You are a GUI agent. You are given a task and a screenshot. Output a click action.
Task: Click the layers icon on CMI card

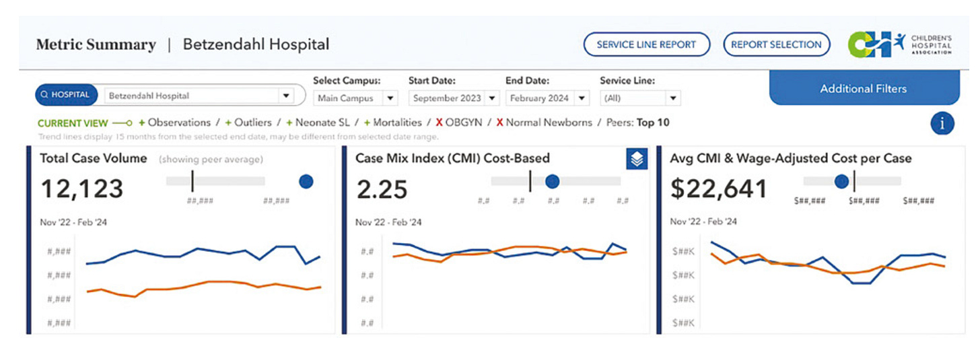(637, 159)
